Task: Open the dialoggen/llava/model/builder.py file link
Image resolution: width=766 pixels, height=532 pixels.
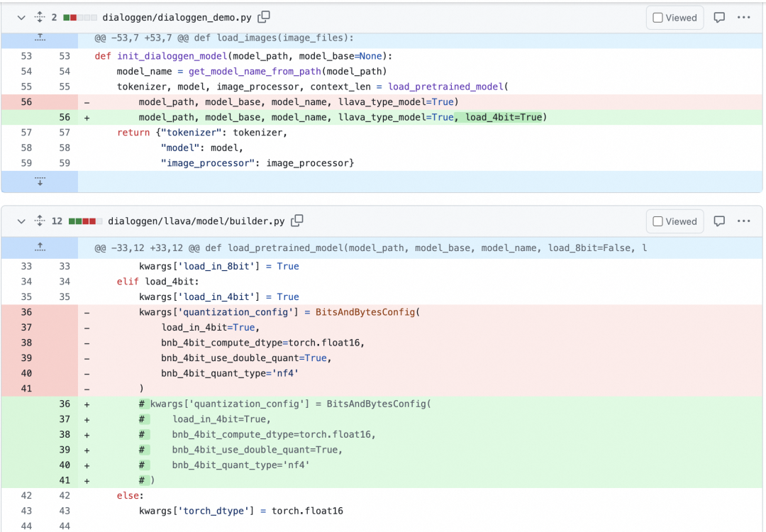Action: 196,221
